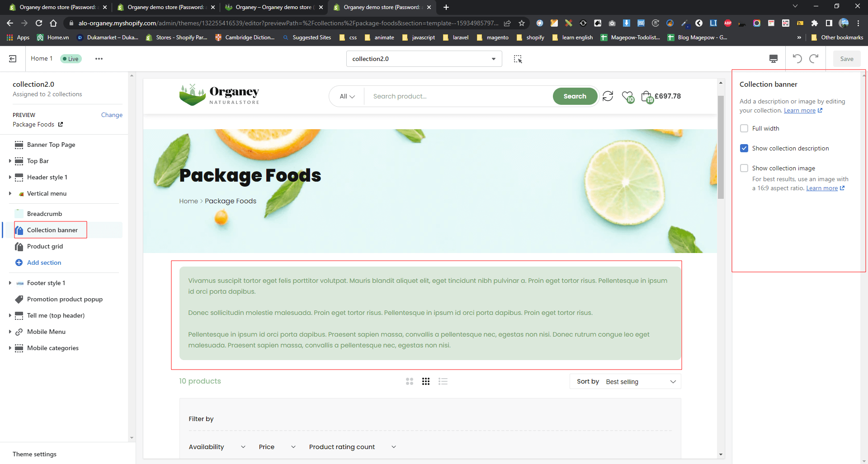Select the list view layout icon
This screenshot has width=868, height=464.
point(443,381)
